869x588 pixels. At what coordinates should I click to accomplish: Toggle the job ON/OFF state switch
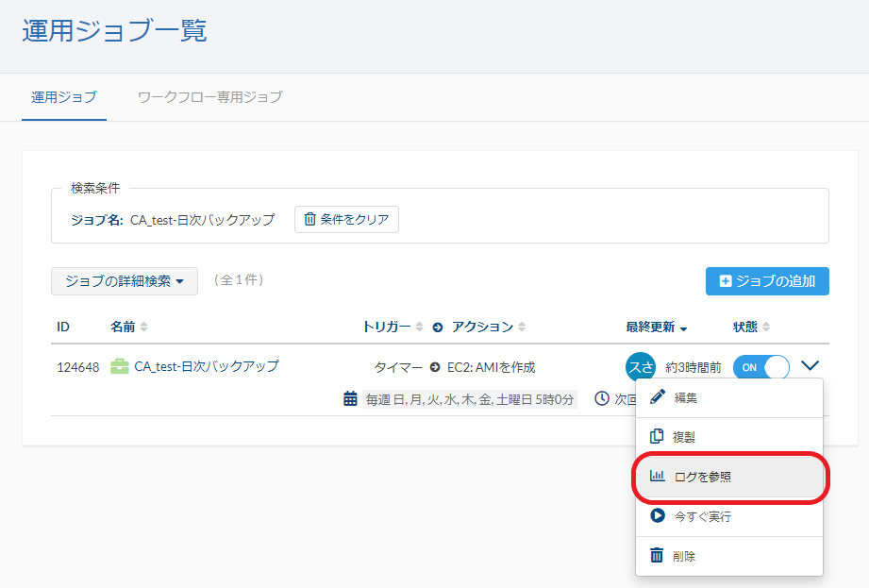(x=760, y=367)
